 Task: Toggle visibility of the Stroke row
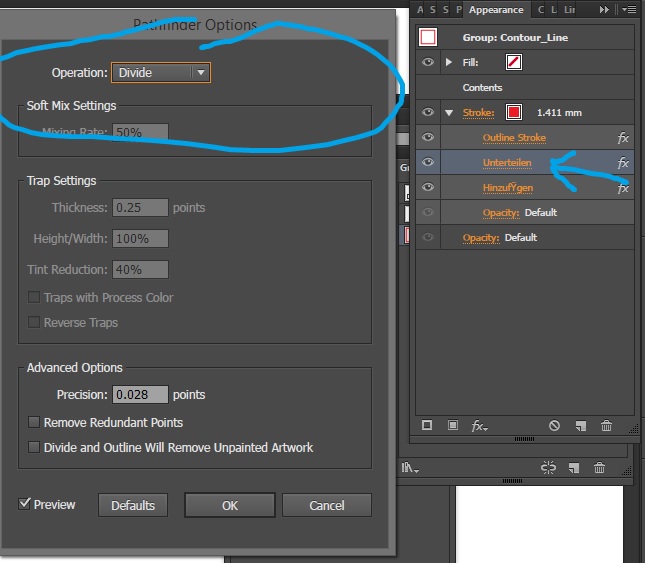click(x=428, y=112)
